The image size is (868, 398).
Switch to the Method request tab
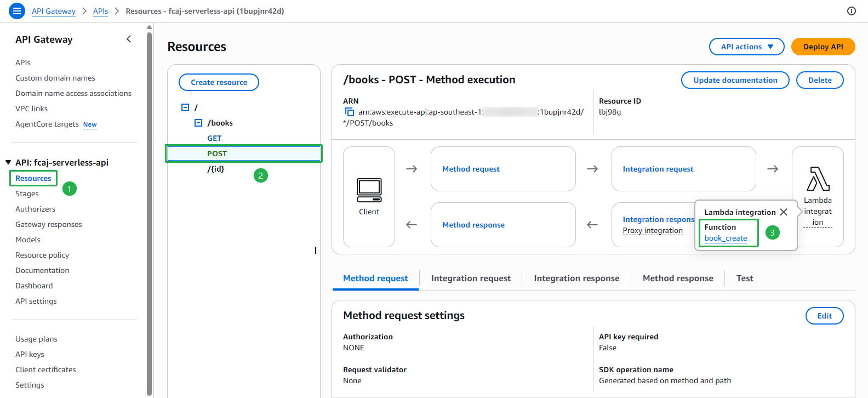click(x=375, y=278)
